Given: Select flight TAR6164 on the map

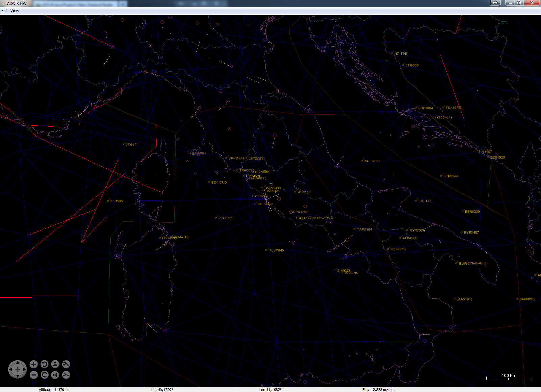Looking at the screenshot, I should pos(363,229).
